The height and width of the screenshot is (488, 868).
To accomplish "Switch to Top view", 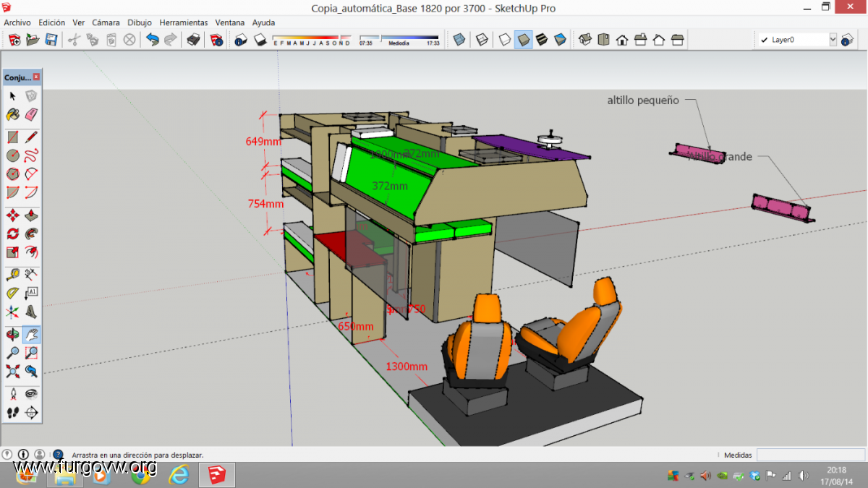I will click(603, 40).
